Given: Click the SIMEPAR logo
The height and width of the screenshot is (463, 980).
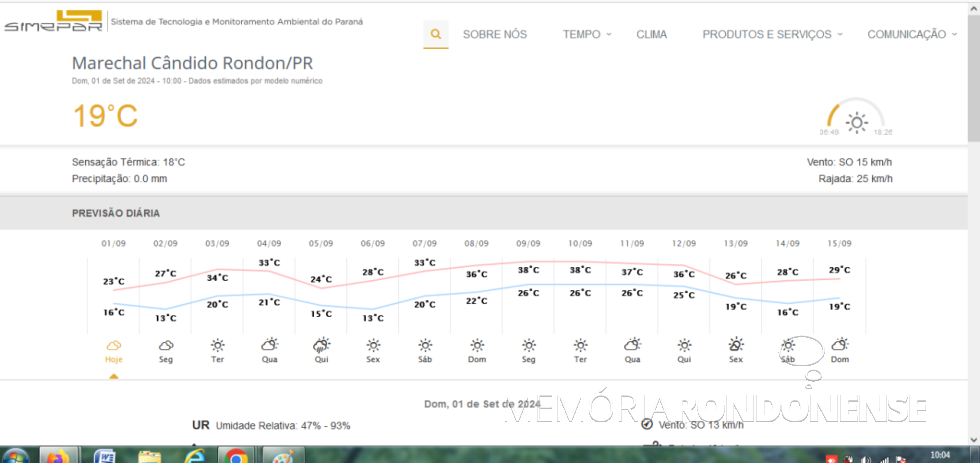Looking at the screenshot, I should click(52, 21).
